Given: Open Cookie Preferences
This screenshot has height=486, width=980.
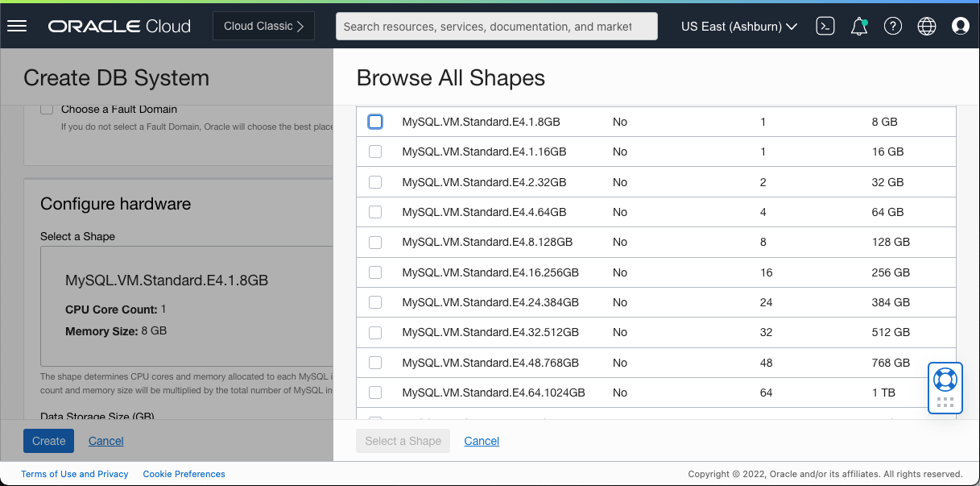Looking at the screenshot, I should (x=184, y=474).
